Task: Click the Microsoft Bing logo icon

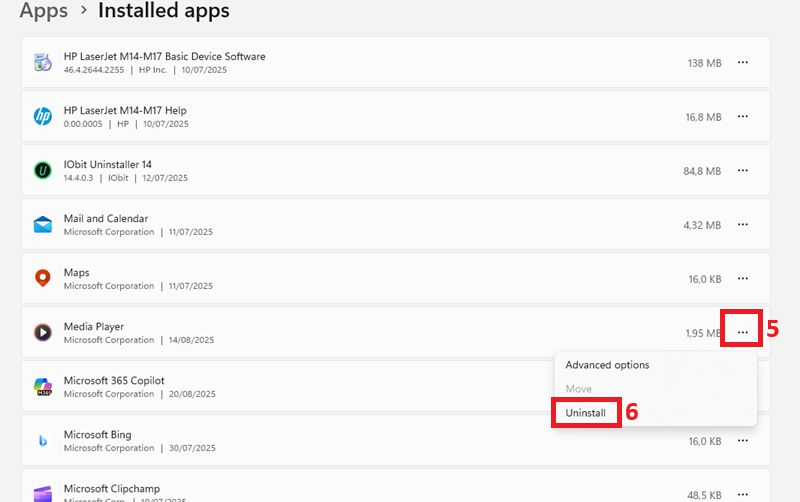Action: click(x=43, y=440)
